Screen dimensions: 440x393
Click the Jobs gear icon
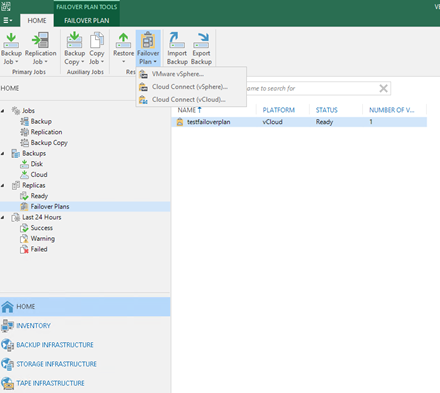click(x=16, y=111)
